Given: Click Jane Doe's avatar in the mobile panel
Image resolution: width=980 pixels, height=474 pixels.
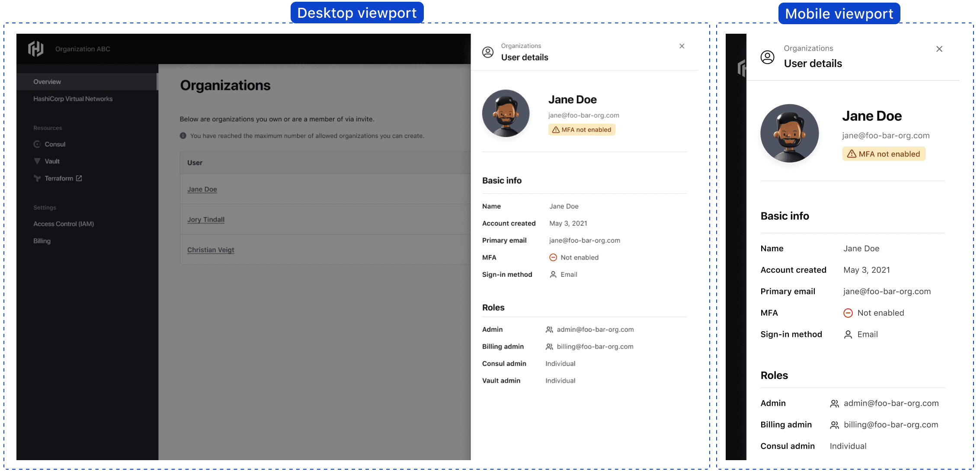Looking at the screenshot, I should coord(789,133).
